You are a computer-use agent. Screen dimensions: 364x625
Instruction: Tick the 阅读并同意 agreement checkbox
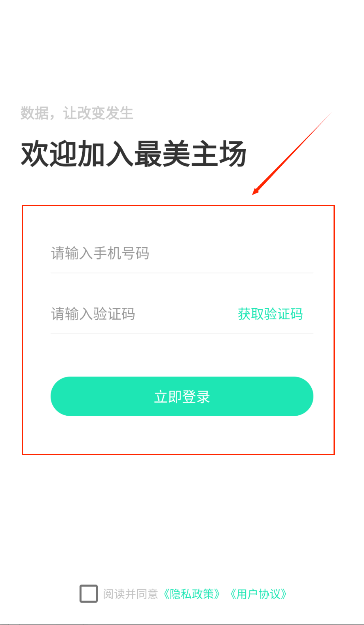[89, 594]
